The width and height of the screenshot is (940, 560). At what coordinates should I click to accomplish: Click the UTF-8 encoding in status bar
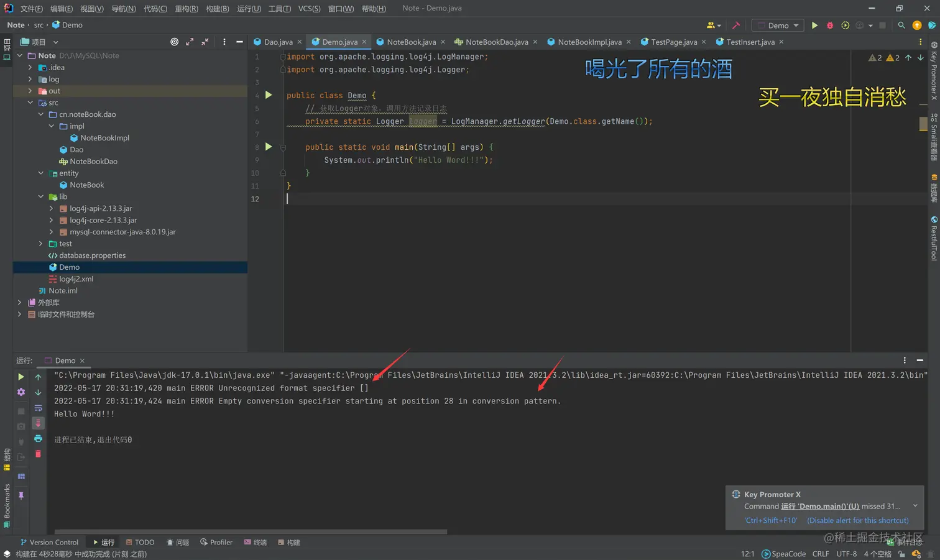[x=846, y=554]
